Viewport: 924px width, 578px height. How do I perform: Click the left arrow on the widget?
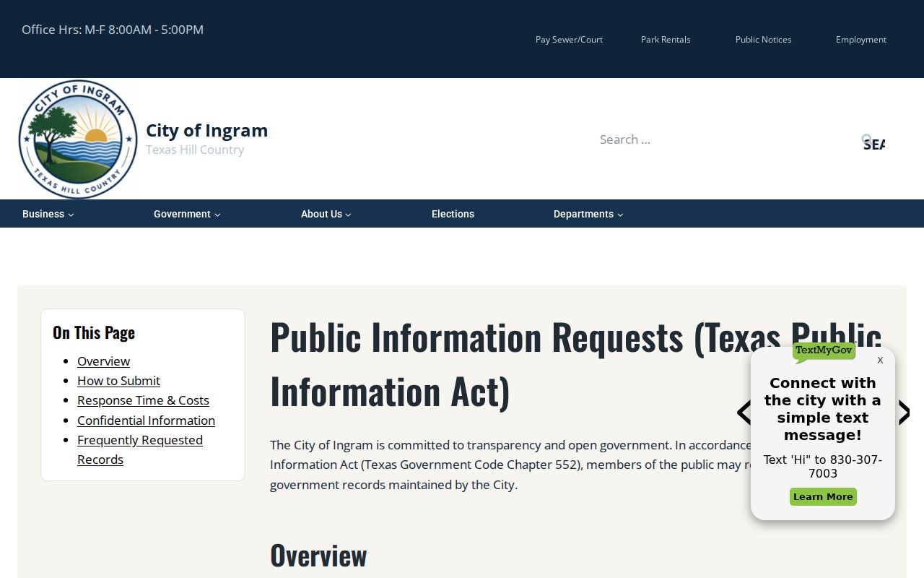(744, 413)
